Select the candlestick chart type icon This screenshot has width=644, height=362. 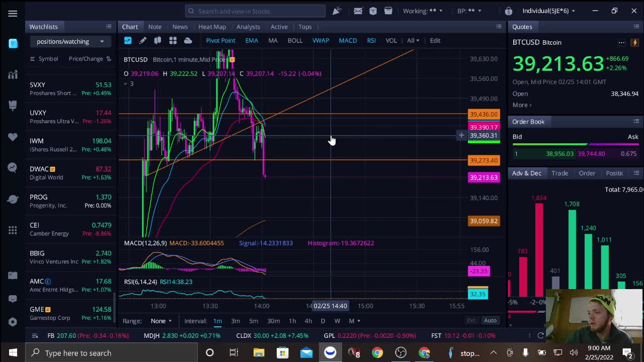tap(157, 40)
